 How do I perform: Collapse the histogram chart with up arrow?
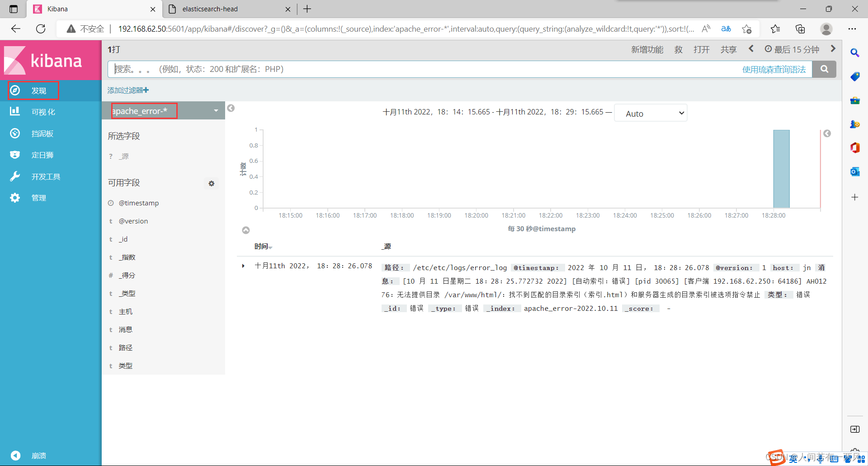click(x=246, y=230)
